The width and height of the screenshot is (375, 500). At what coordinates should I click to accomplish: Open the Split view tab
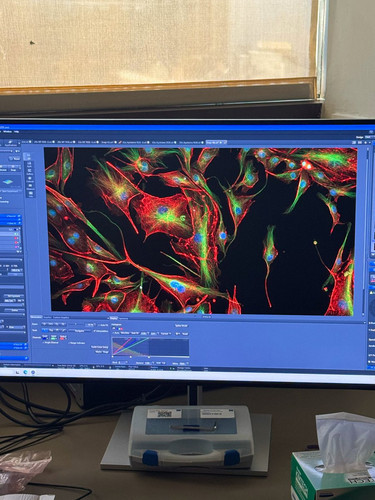30,164
